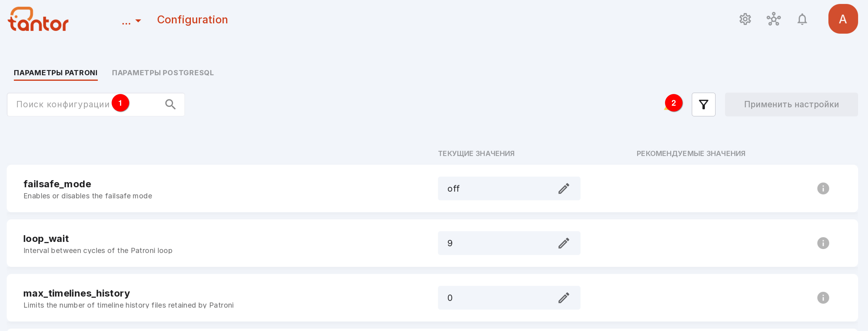
Task: Open notifications bell icon
Action: 802,19
